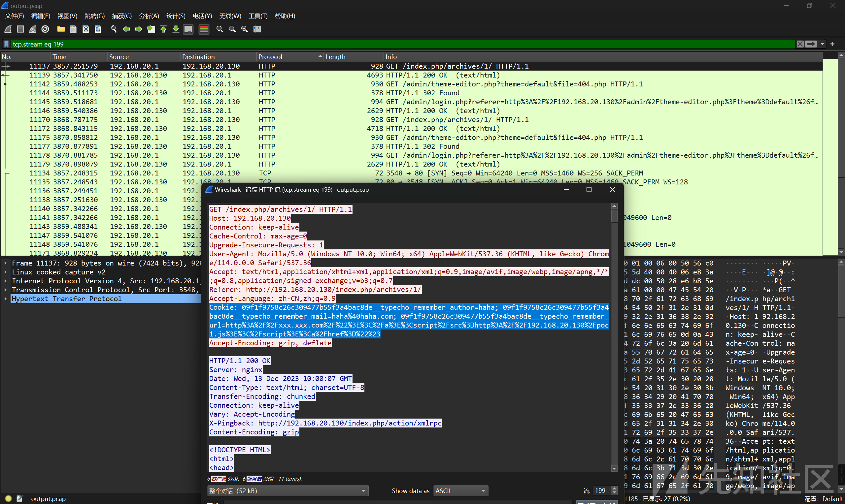Clear the display filter X button
The height and width of the screenshot is (504, 845).
tap(800, 44)
